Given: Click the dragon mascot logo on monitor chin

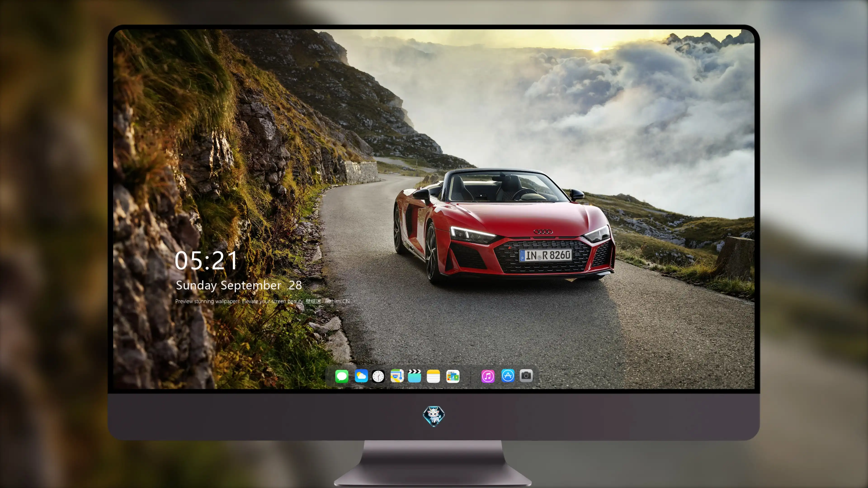Looking at the screenshot, I should coord(434,416).
